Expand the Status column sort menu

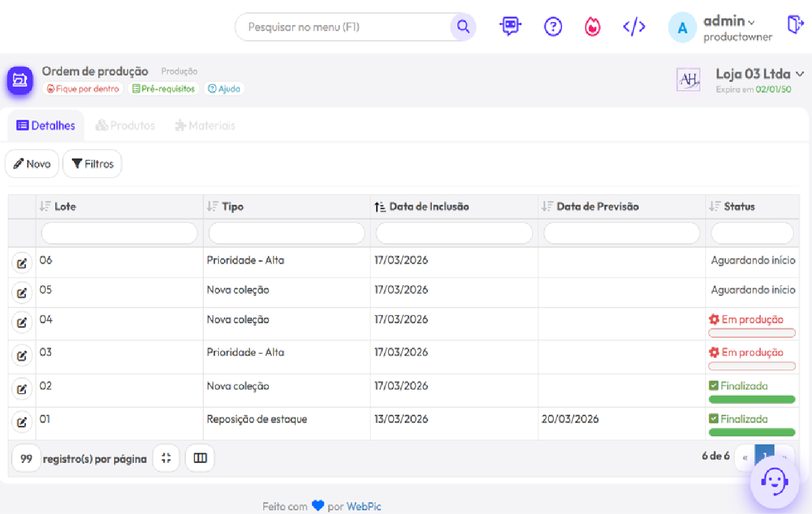(714, 206)
